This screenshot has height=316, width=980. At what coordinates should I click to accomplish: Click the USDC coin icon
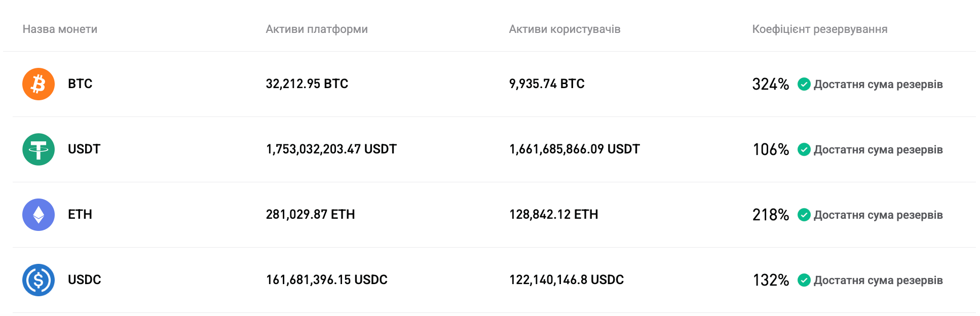click(38, 280)
